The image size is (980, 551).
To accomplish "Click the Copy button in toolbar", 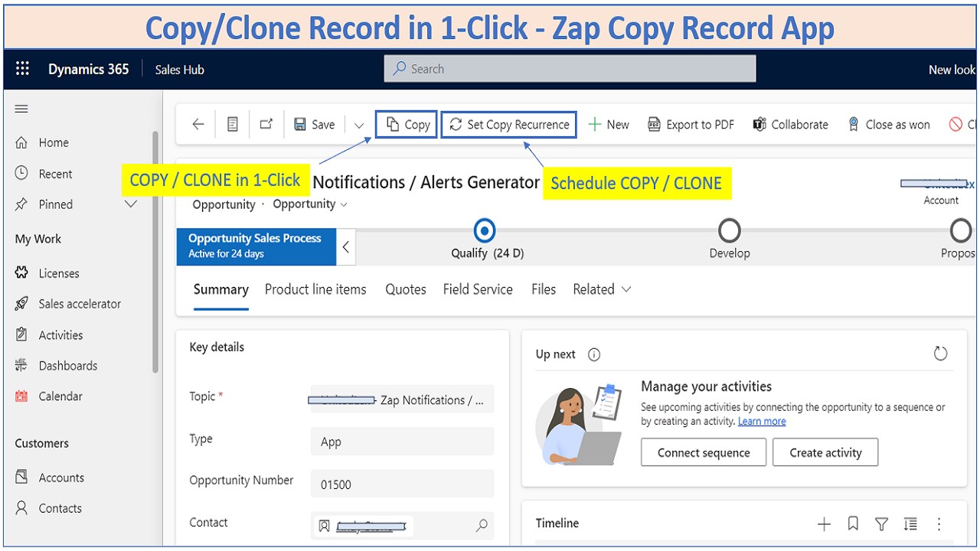I will (x=407, y=124).
